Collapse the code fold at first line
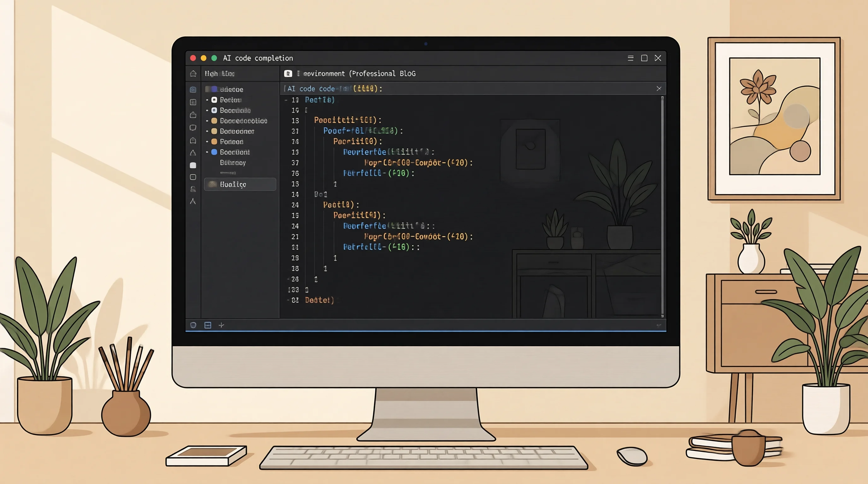The image size is (868, 484). coord(286,100)
